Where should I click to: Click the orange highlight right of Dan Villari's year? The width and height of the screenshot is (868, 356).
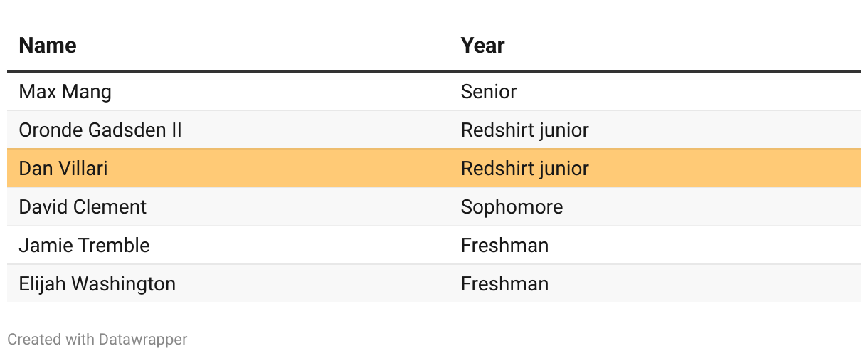[726, 169]
